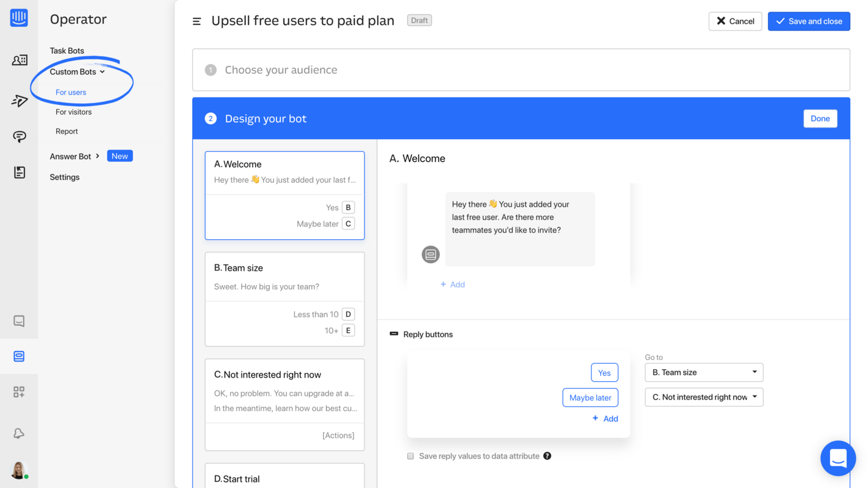Click the speech bubble Messages icon
This screenshot has height=488, width=868.
pyautogui.click(x=19, y=137)
